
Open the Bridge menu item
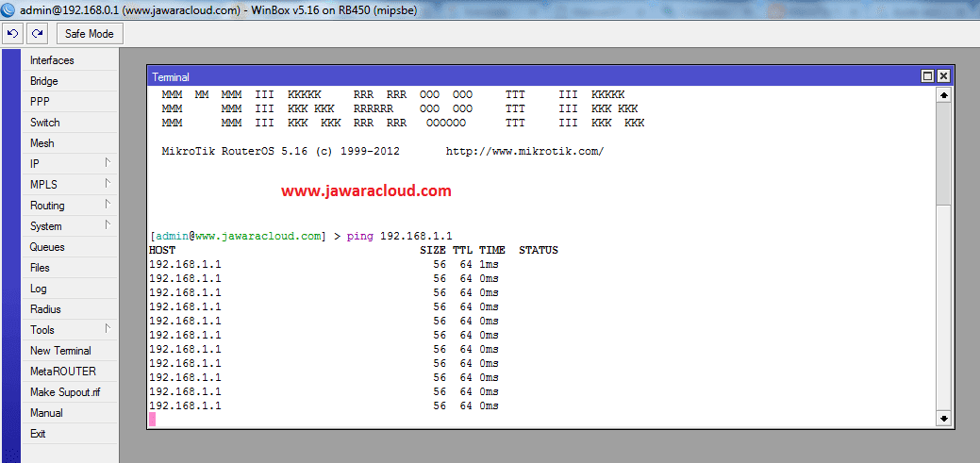pyautogui.click(x=70, y=81)
